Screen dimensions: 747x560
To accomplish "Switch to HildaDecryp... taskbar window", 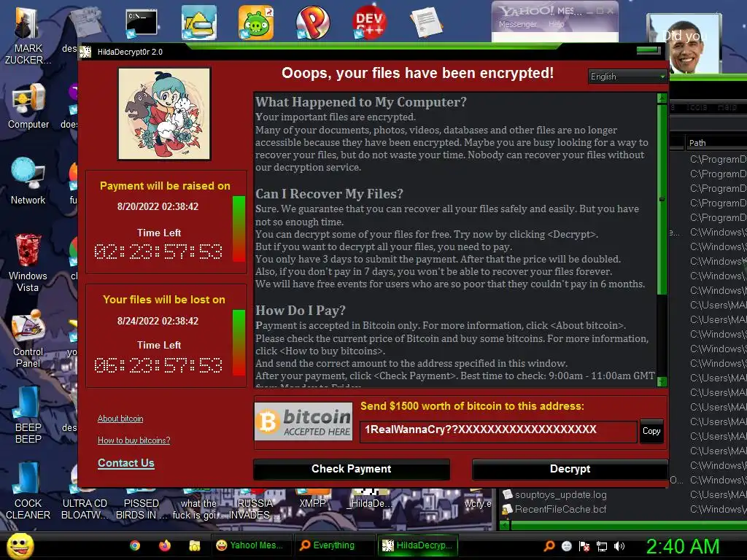I will point(418,545).
